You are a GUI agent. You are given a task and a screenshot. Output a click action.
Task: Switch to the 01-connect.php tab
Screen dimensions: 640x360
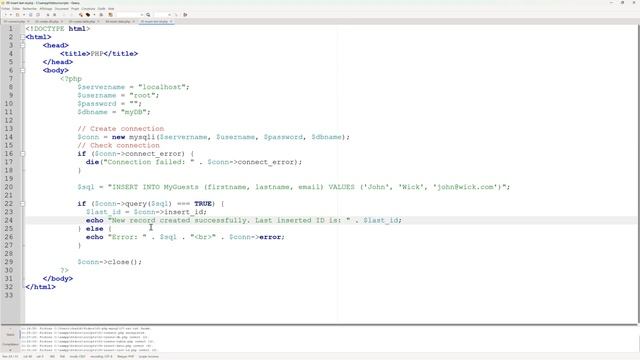coord(14,21)
